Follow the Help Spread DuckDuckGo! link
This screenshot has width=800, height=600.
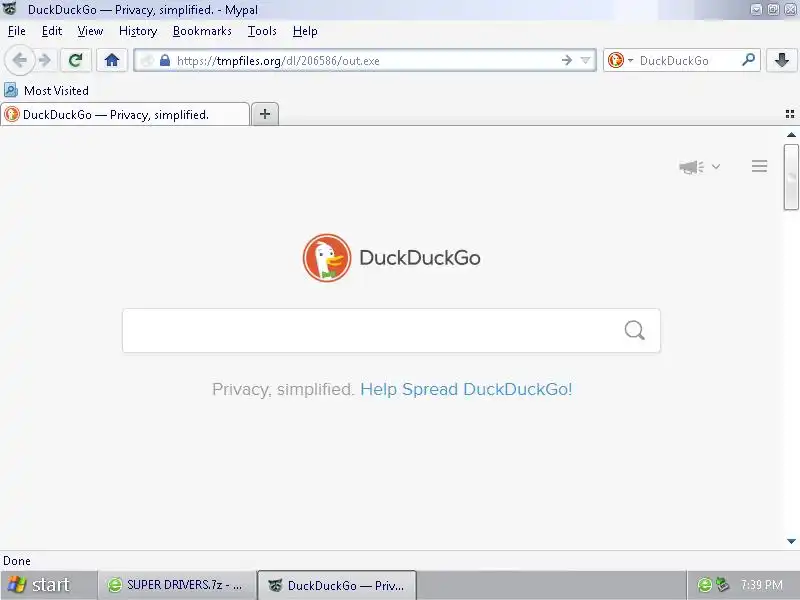click(466, 389)
